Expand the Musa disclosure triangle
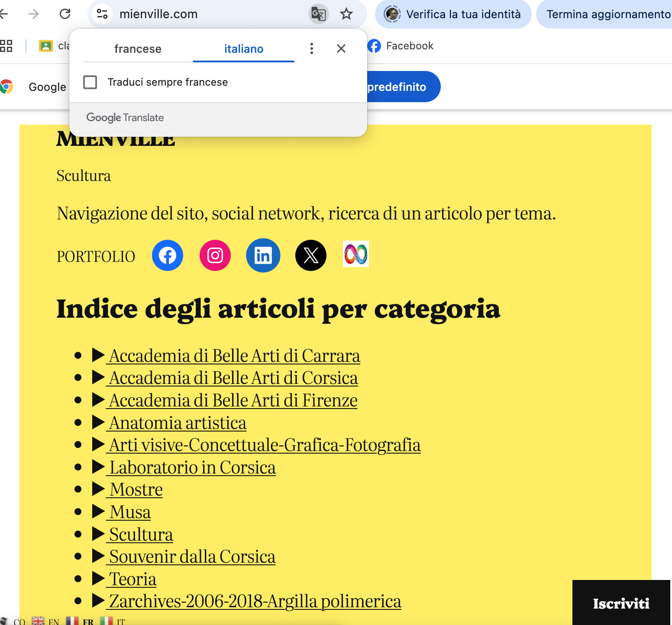The width and height of the screenshot is (672, 625). coord(98,512)
